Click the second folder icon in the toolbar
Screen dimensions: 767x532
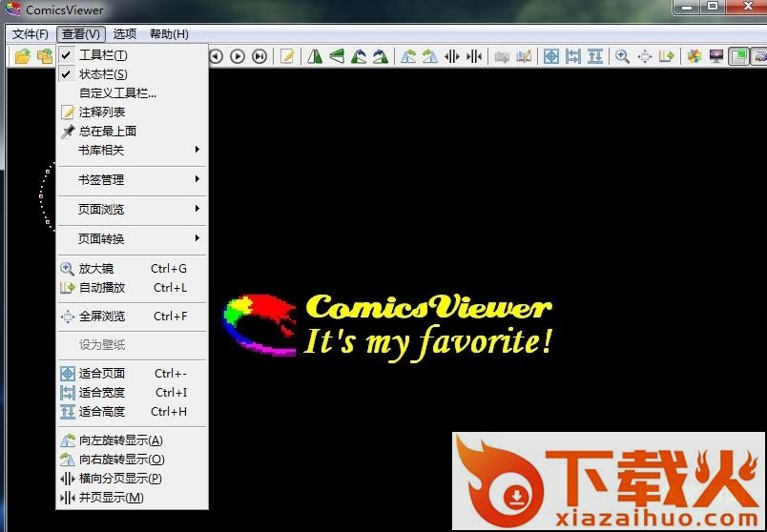[45, 56]
